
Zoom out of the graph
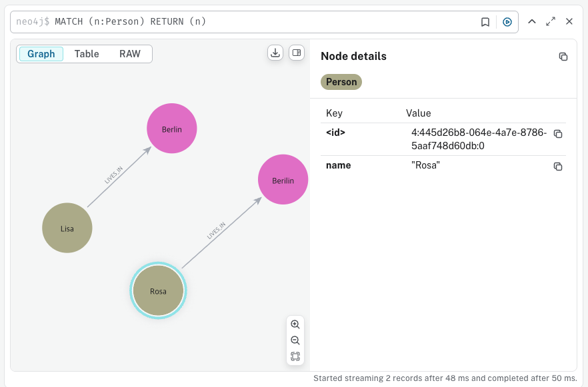point(295,340)
